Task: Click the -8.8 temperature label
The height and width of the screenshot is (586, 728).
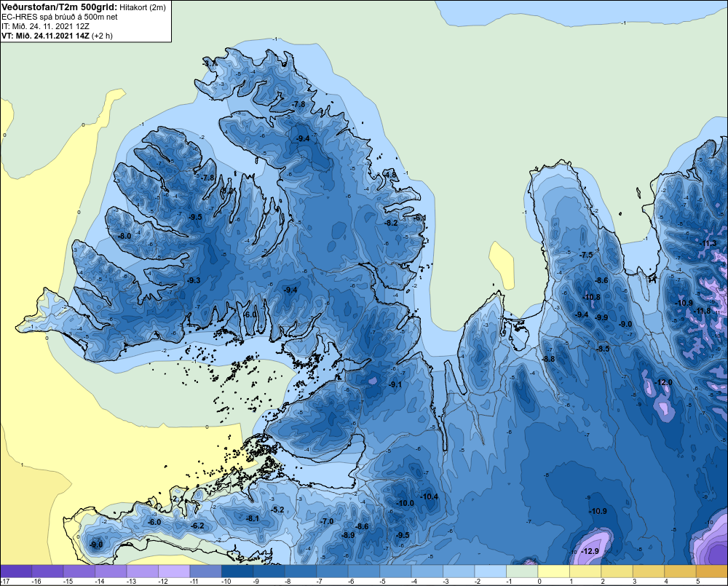Action: pyautogui.click(x=548, y=358)
